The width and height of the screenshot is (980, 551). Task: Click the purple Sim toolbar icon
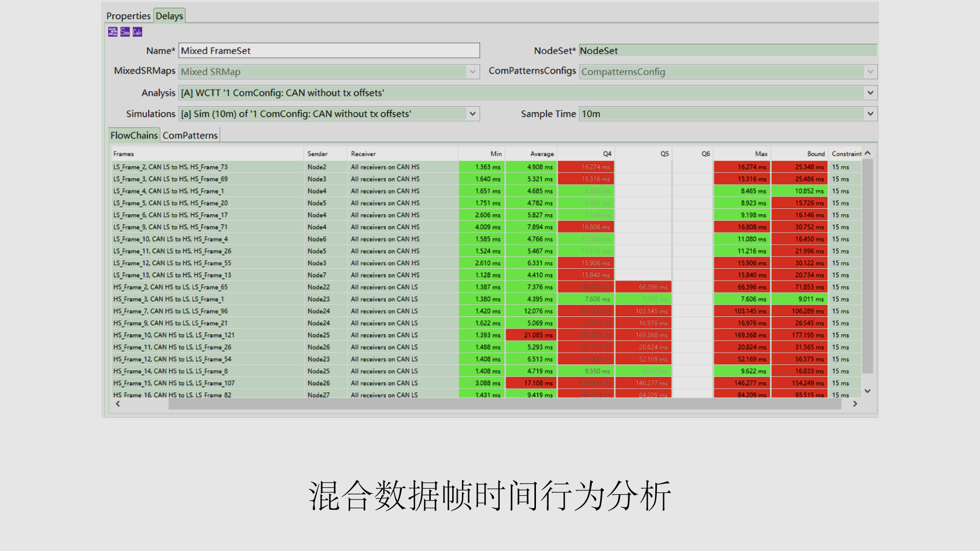point(125,32)
